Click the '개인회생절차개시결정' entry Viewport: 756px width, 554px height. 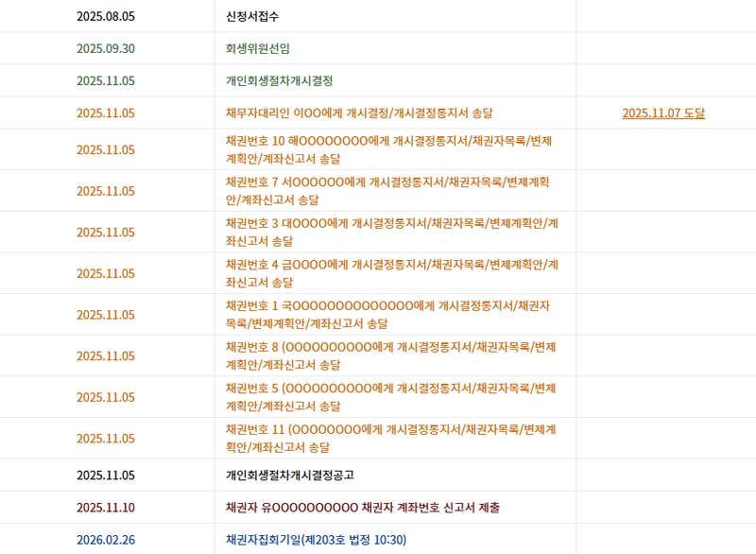coord(279,81)
